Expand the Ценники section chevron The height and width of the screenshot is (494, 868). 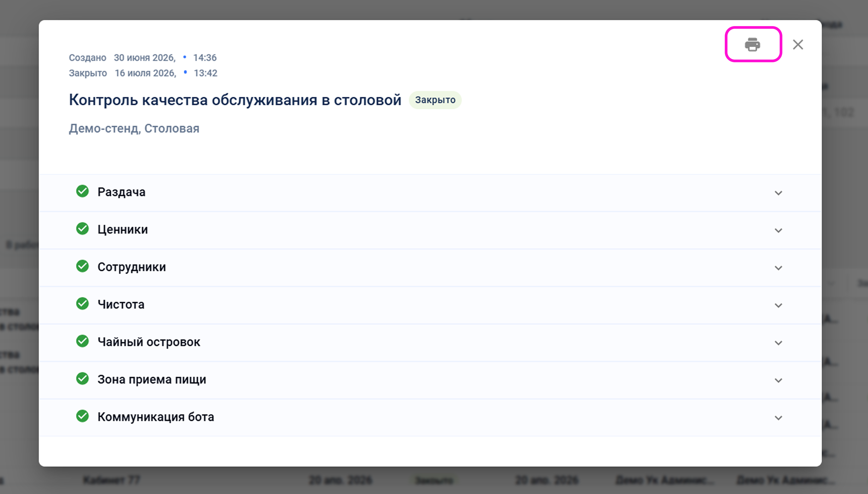coord(779,231)
